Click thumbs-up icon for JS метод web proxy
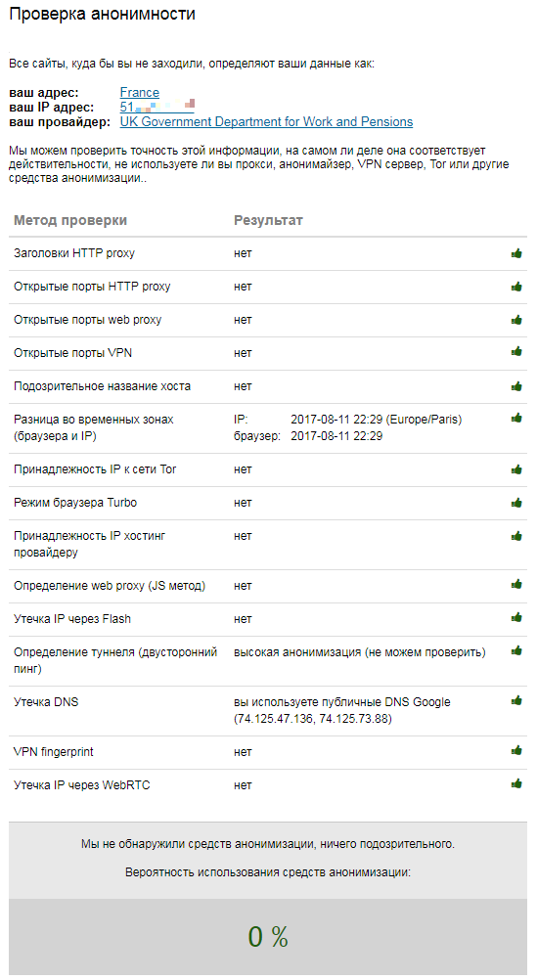 (x=516, y=584)
